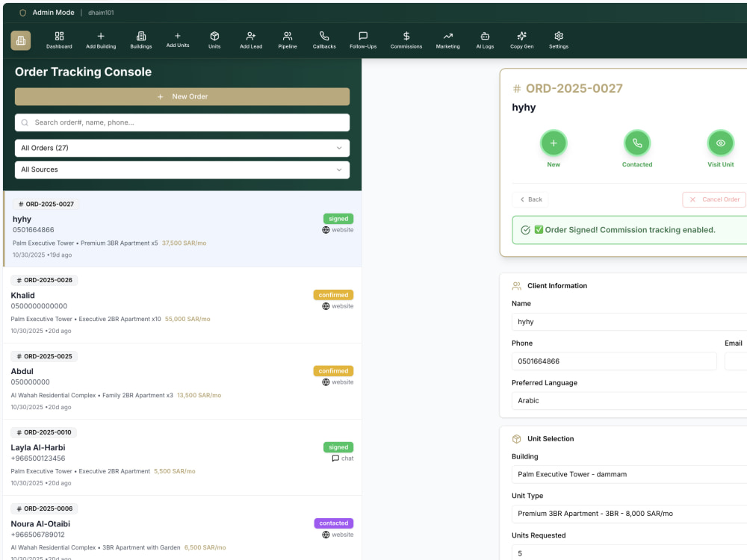The height and width of the screenshot is (560, 747).
Task: Click the Cancel Order button
Action: [714, 199]
